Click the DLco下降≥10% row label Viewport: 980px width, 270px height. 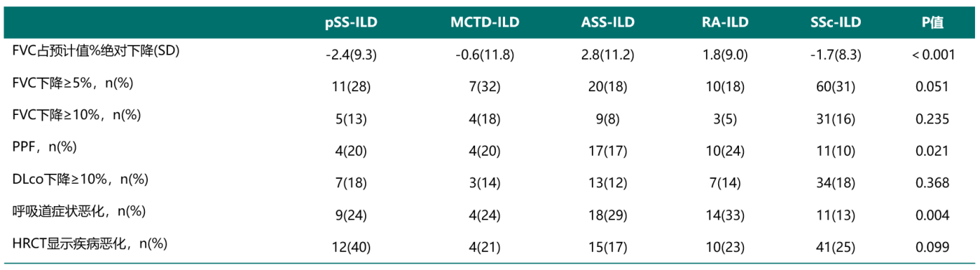click(79, 179)
